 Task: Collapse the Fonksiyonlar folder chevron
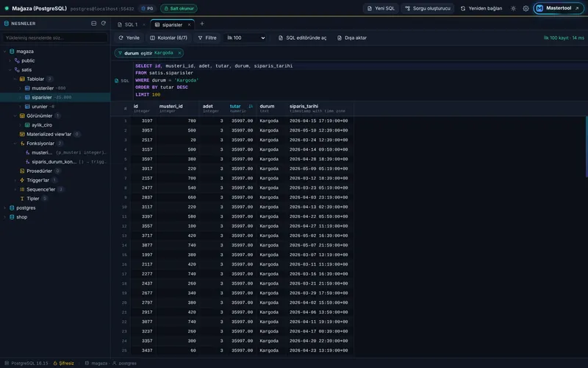(x=15, y=144)
